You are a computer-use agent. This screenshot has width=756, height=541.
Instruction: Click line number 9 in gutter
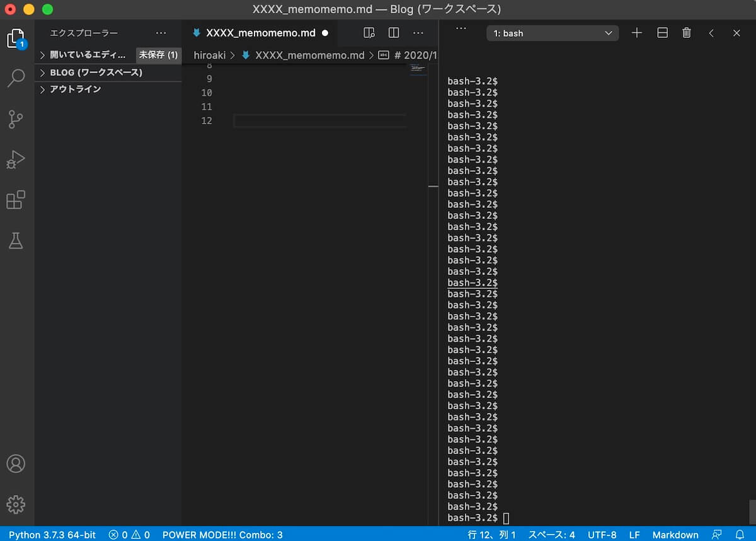tap(209, 79)
